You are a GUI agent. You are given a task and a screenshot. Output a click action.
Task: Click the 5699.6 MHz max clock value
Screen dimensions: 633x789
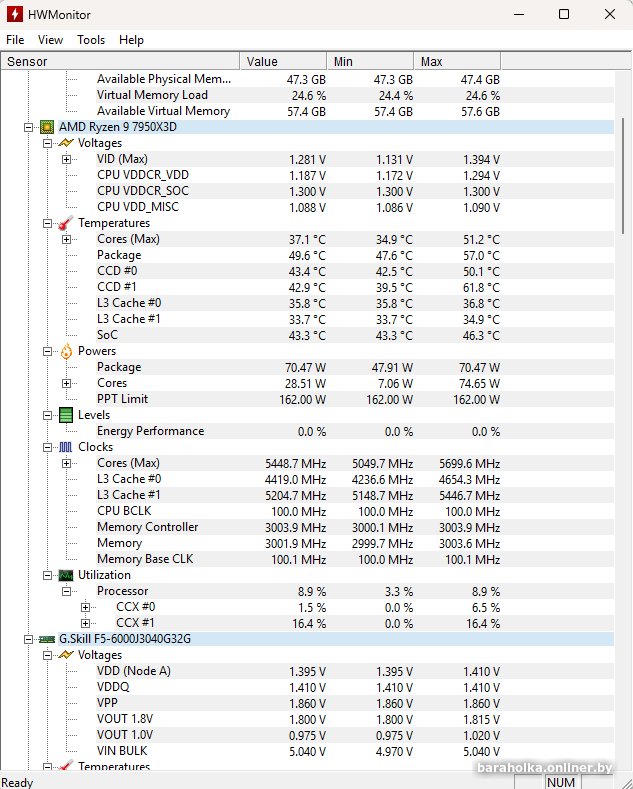(x=469, y=463)
